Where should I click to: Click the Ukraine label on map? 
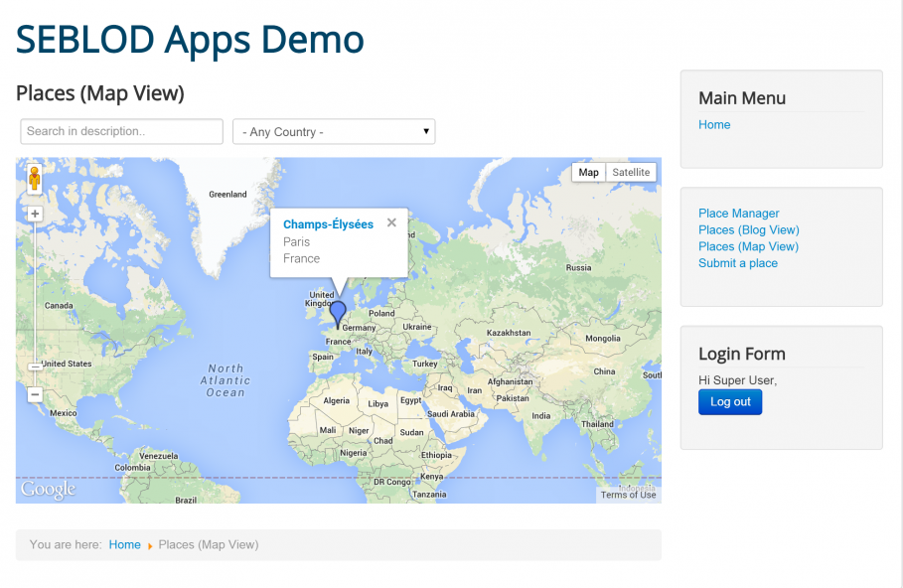tap(417, 327)
